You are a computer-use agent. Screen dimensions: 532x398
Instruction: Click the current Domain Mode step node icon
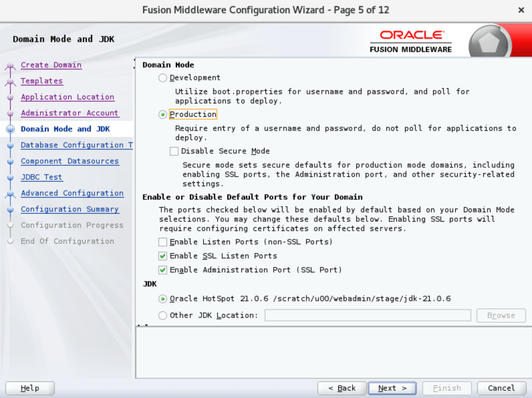click(x=10, y=129)
